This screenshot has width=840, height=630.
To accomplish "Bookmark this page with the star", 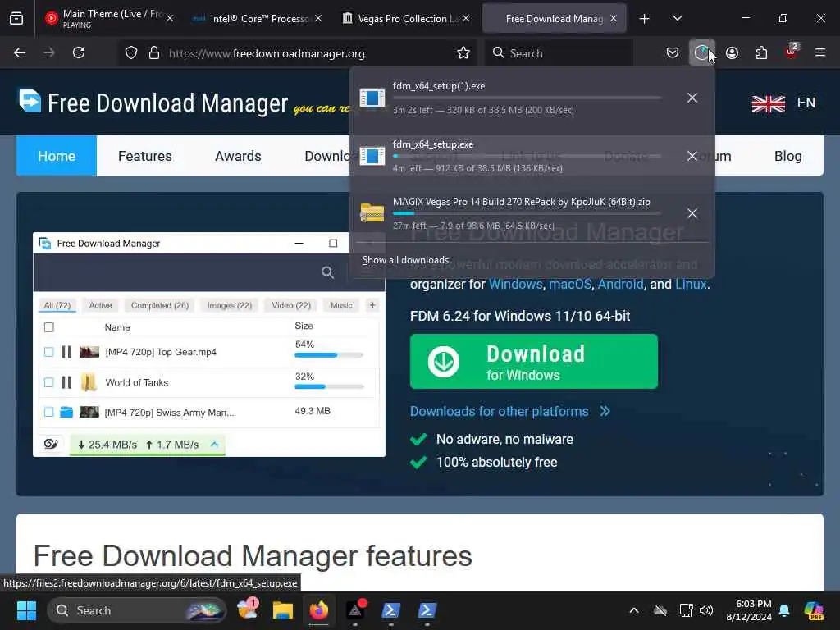I will tap(463, 53).
